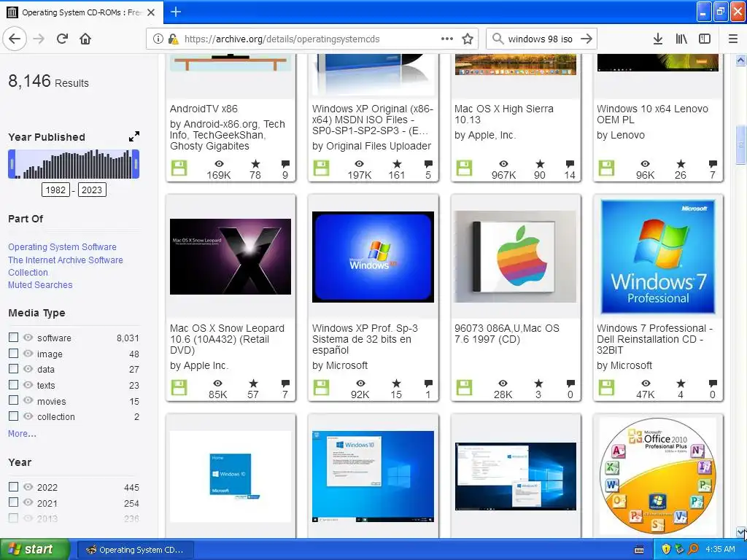Check the image media type filter
Image resolution: width=747 pixels, height=560 pixels.
point(13,354)
